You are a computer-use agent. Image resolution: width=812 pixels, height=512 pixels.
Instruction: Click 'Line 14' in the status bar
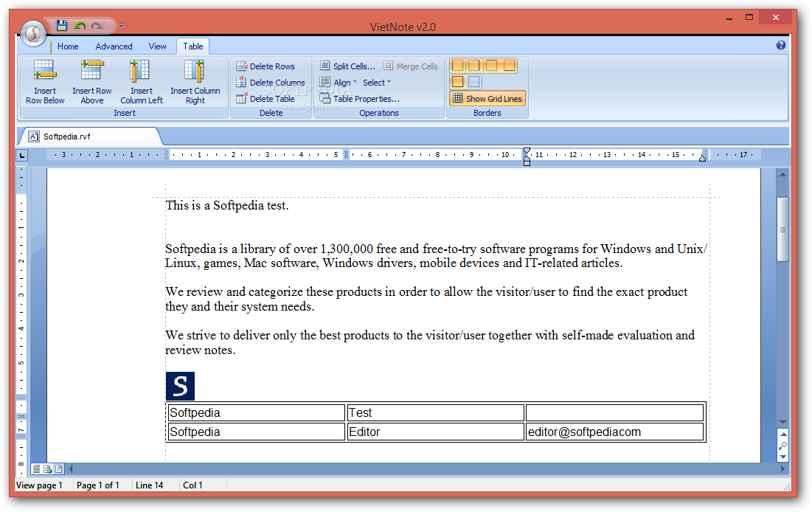coord(149,485)
